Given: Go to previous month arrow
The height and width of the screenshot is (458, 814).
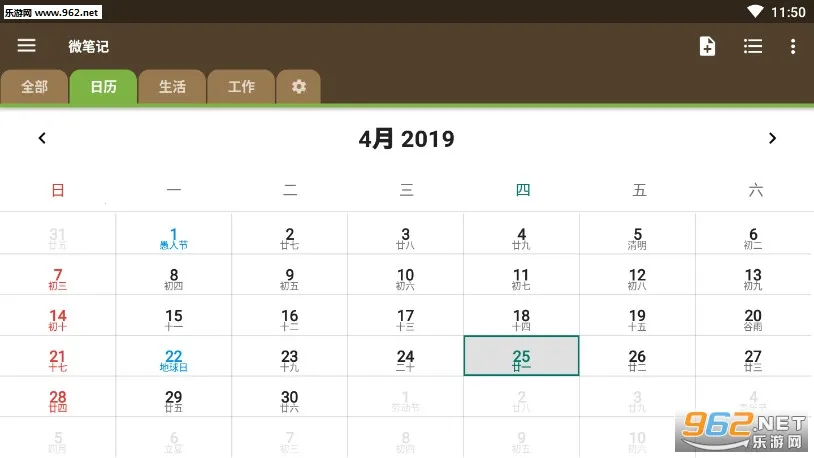Looking at the screenshot, I should click(x=42, y=138).
